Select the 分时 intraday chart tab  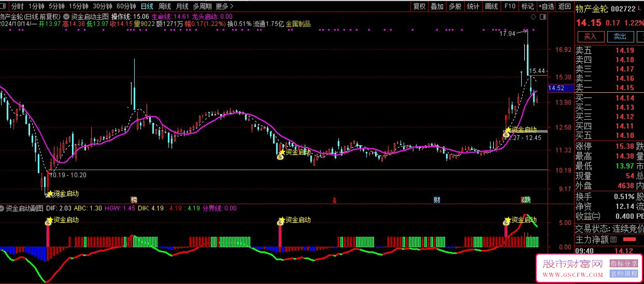(x=18, y=6)
